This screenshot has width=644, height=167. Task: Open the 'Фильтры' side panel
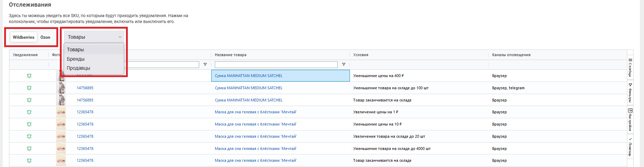[630, 93]
